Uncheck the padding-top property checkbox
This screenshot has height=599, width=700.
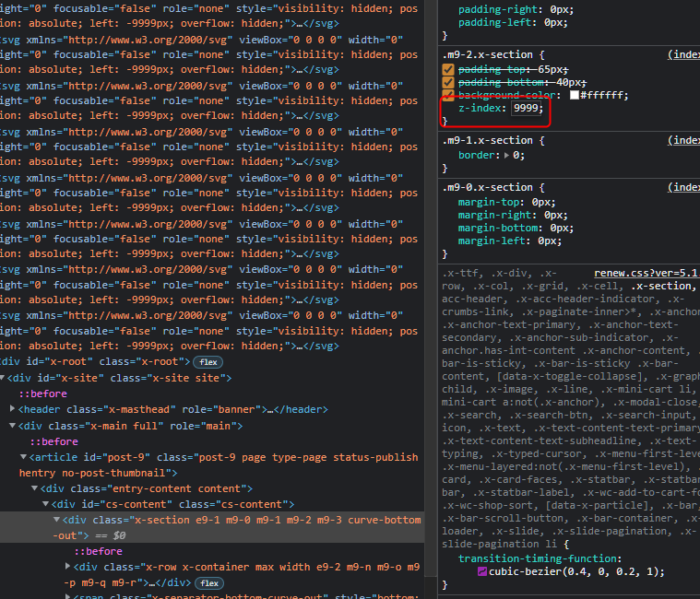pyautogui.click(x=448, y=70)
